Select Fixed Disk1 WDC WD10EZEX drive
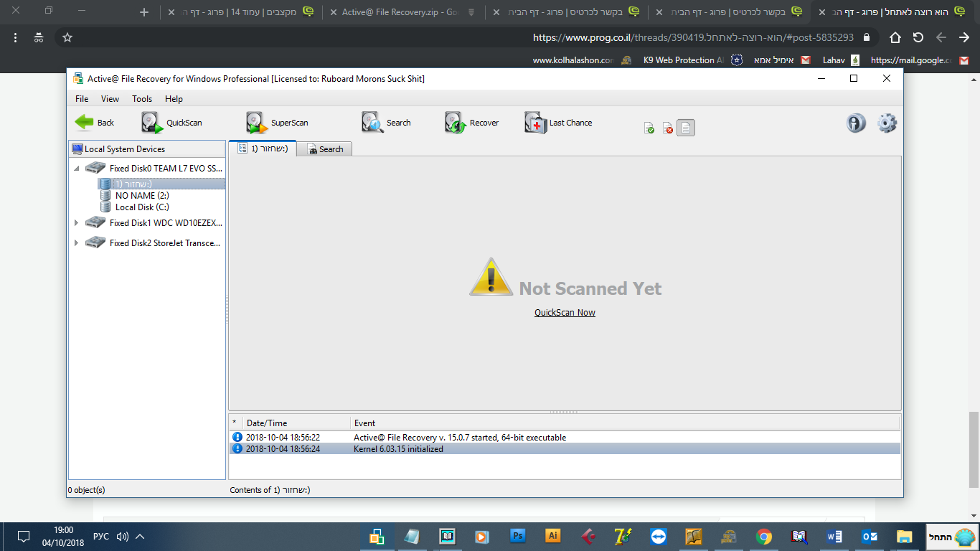 154,223
